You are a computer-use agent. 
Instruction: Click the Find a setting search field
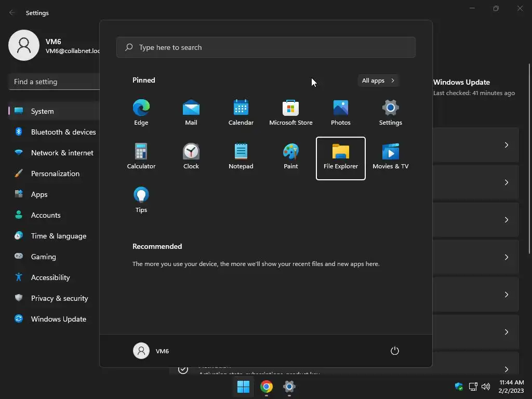tap(54, 82)
